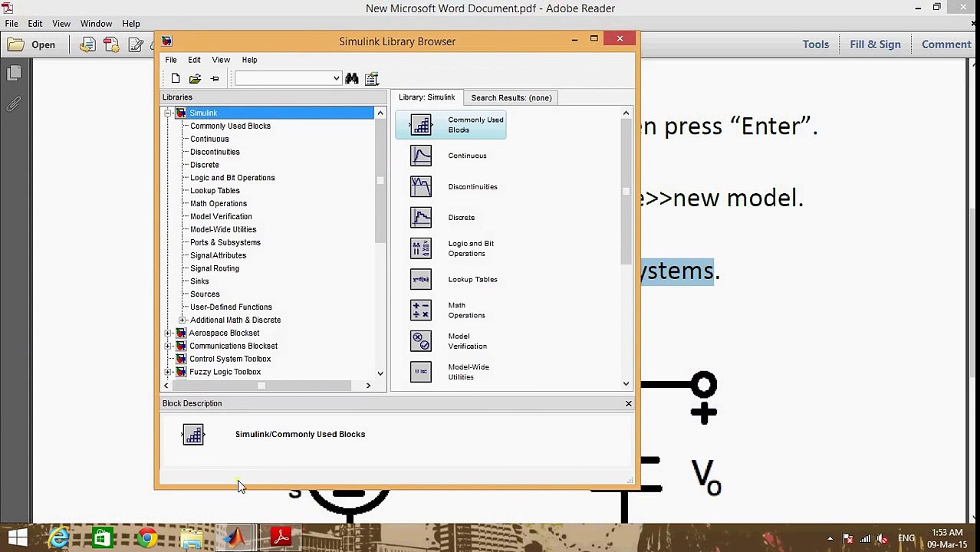Toggle the stay-on-top pin icon
The width and height of the screenshot is (980, 552).
tap(215, 78)
